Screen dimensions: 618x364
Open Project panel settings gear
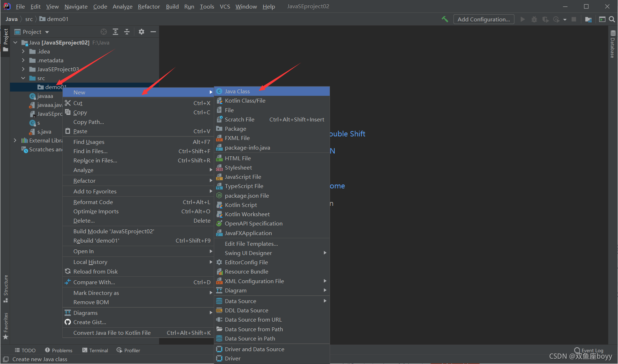[141, 32]
